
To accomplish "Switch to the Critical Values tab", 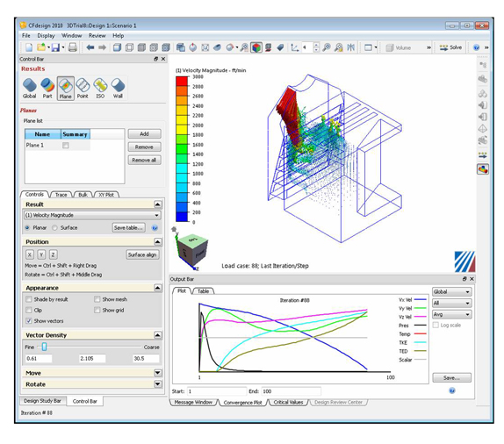I will 288,402.
